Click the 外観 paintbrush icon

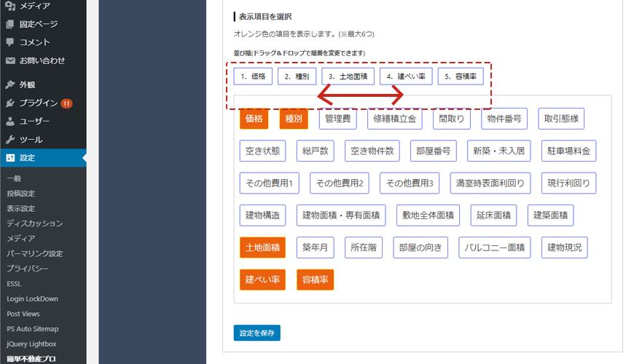10,84
